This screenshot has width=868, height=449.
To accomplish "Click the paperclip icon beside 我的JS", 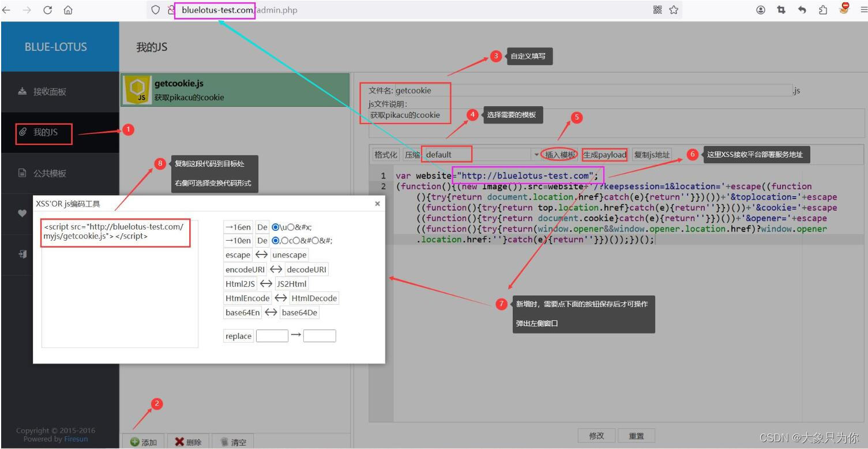I will pos(23,132).
